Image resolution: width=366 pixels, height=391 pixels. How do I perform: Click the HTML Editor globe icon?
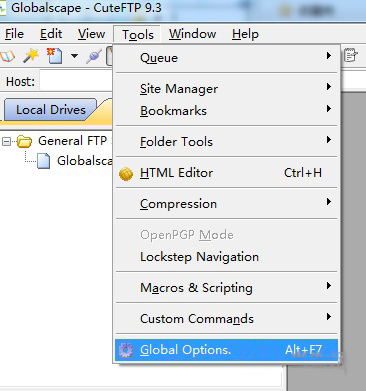(126, 173)
